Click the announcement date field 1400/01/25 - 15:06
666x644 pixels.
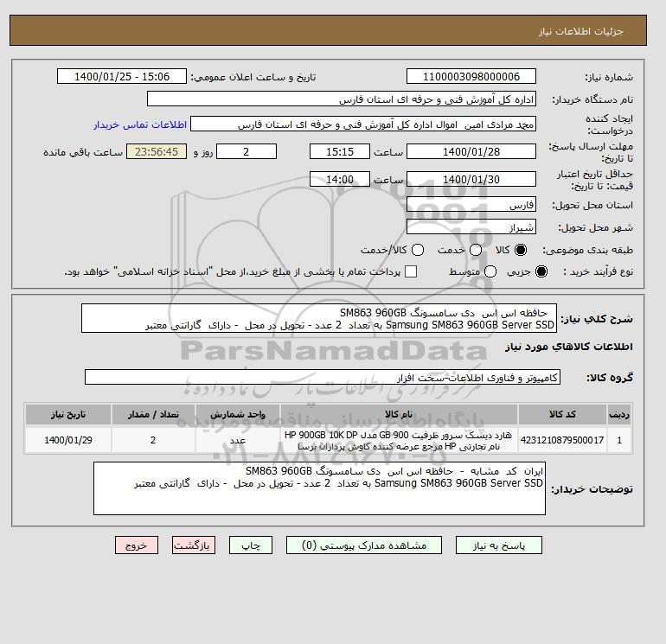coord(121,76)
